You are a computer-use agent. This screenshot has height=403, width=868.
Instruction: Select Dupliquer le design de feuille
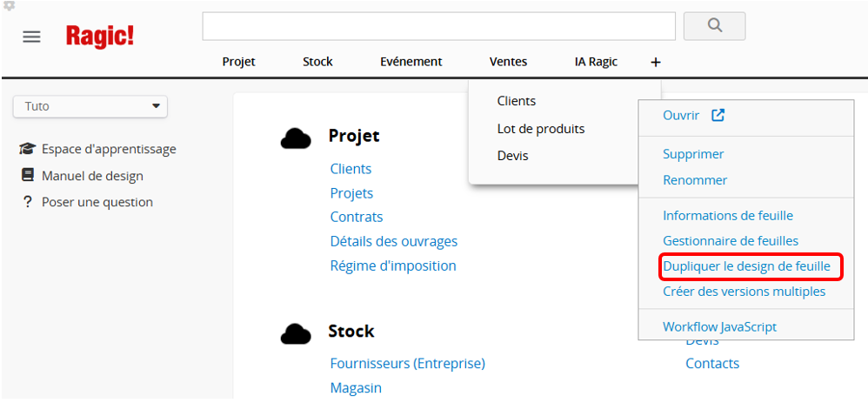[746, 265]
